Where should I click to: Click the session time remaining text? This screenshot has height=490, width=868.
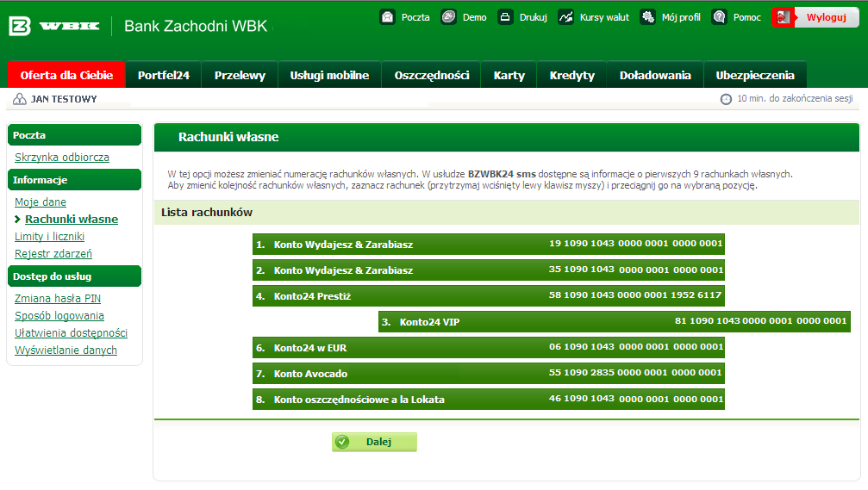pos(795,98)
